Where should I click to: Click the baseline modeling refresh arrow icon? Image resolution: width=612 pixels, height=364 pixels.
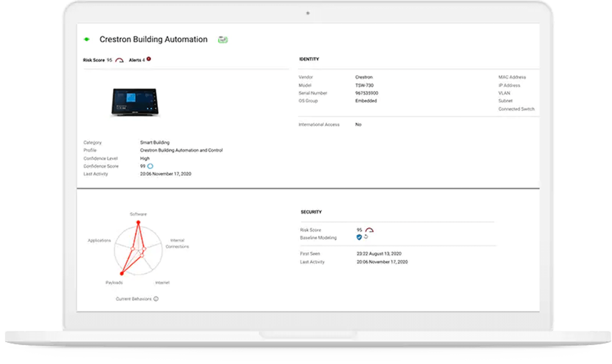click(x=366, y=237)
